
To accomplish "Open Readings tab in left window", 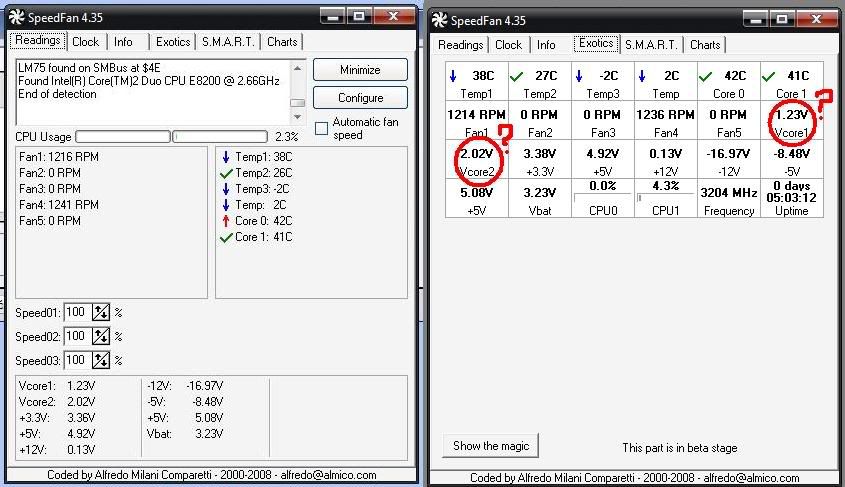I will [x=38, y=40].
